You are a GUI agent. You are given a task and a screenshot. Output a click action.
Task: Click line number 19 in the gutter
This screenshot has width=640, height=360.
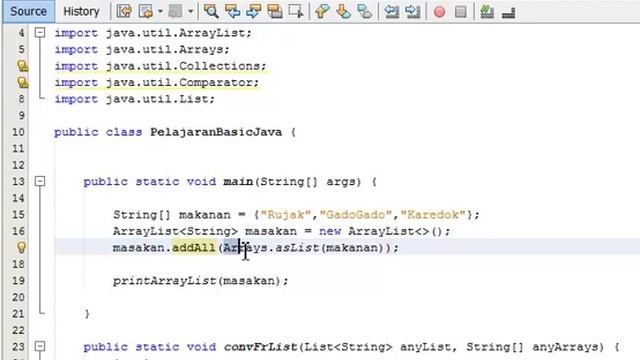(18, 281)
